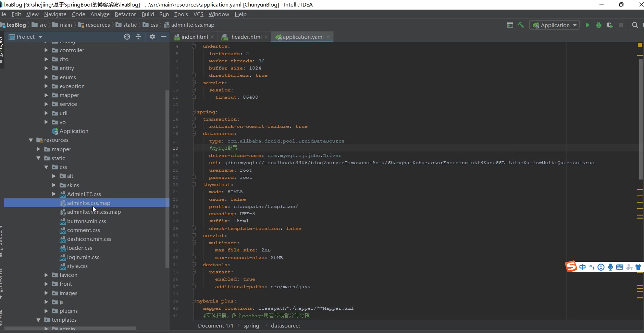Expand the plugins folder
This screenshot has width=644, height=333.
click(x=46, y=311)
